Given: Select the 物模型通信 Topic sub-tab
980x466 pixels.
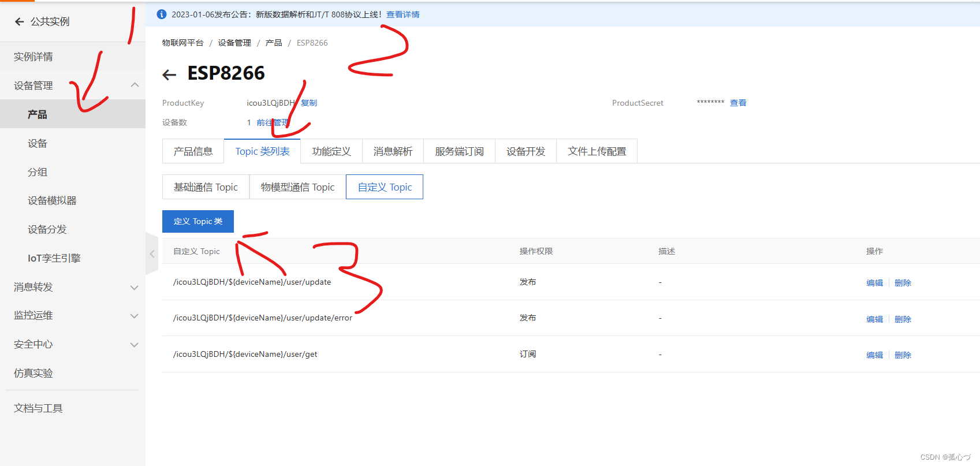Looking at the screenshot, I should (297, 187).
